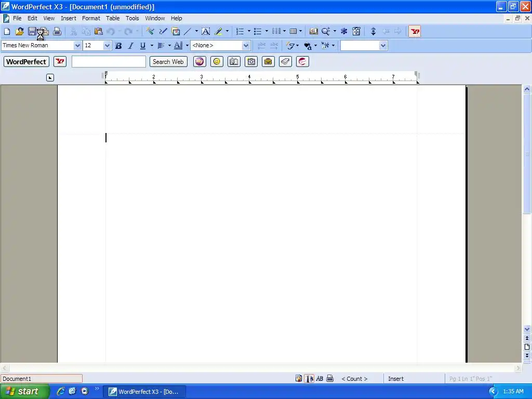Insert clipart image icon
This screenshot has width=532, height=399.
click(176, 32)
